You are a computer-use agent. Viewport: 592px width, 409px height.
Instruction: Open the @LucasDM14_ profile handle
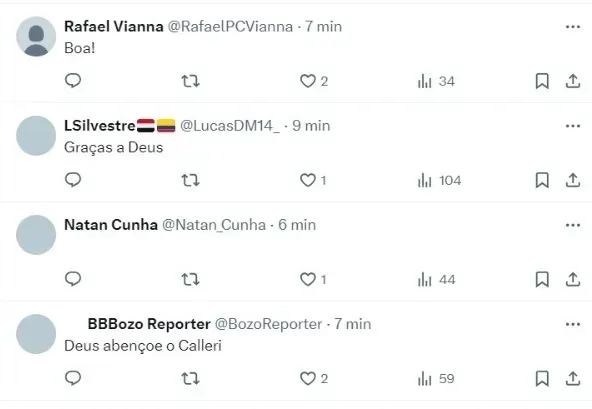tap(230, 126)
